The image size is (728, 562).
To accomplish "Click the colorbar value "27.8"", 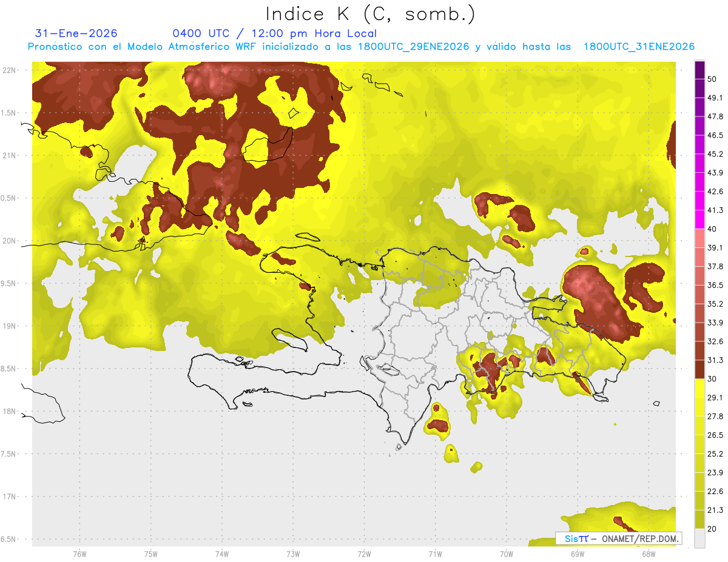I will 715,416.
